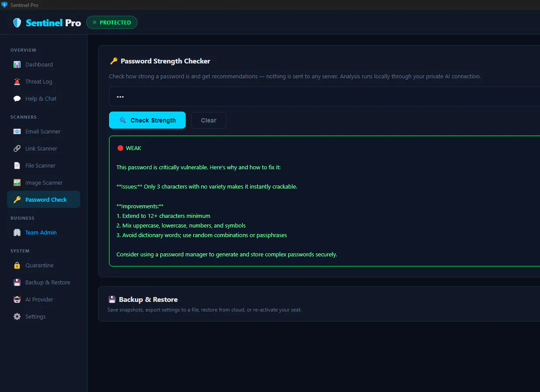The width and height of the screenshot is (540, 392).
Task: Click 'Check how strong a password is' description
Action: [x=295, y=77]
